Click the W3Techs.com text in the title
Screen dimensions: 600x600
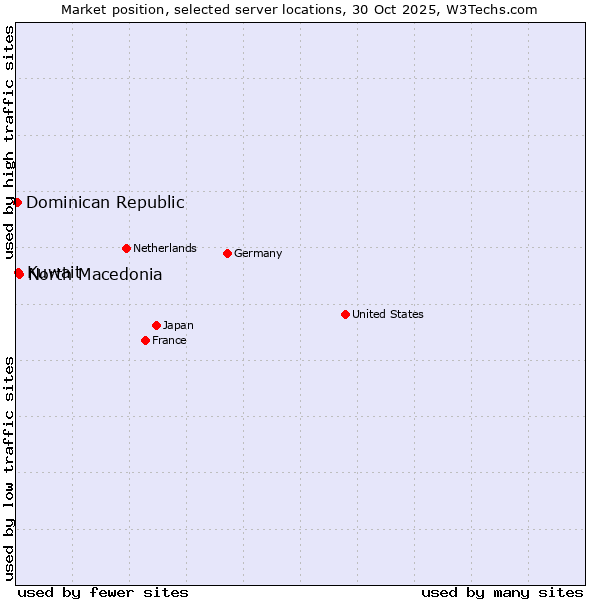pos(491,9)
